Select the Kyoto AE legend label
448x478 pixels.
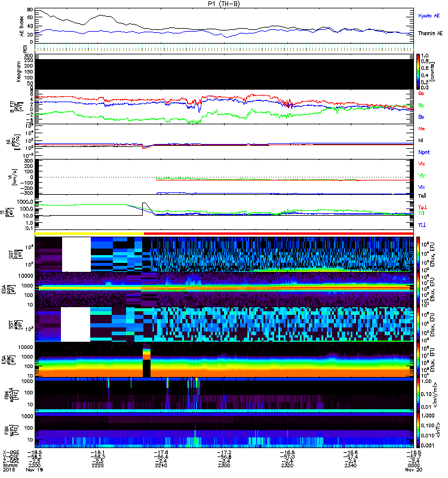click(429, 16)
